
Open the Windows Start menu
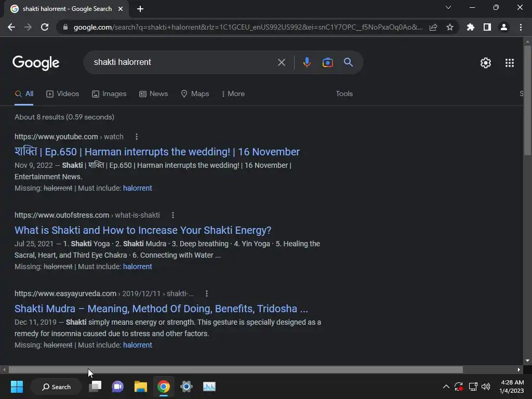point(17,387)
